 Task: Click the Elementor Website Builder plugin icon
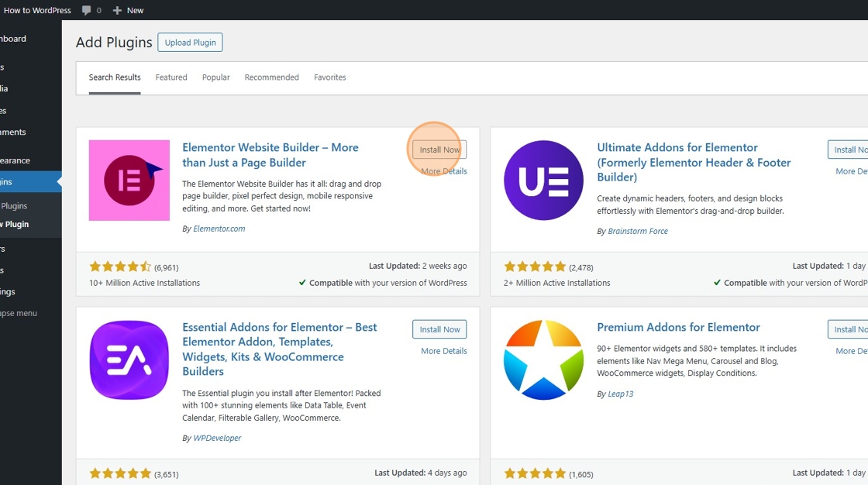129,181
